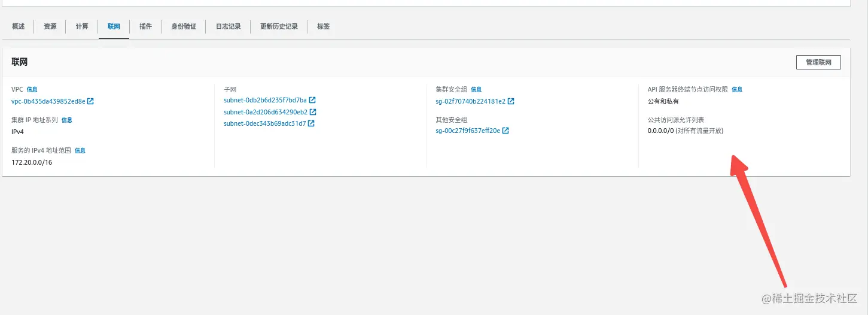Go to the 日志记录 tab
The width and height of the screenshot is (868, 315).
tap(228, 26)
